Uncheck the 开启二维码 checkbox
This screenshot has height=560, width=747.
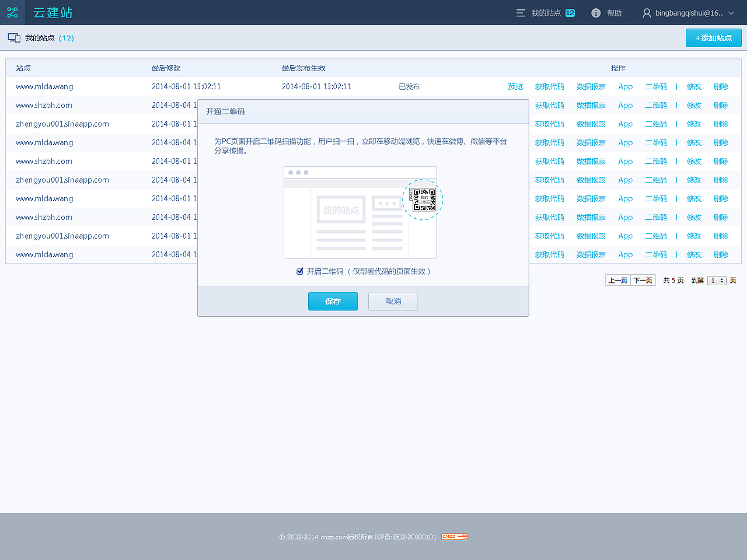[300, 271]
